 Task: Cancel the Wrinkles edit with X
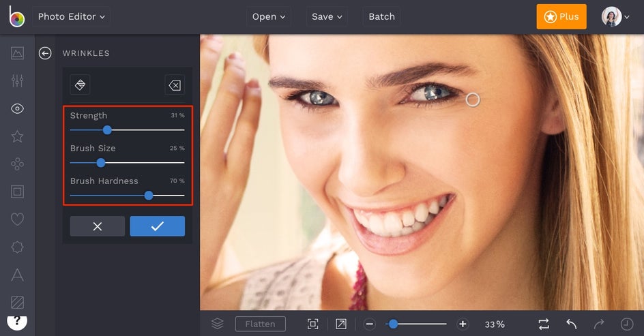(98, 226)
